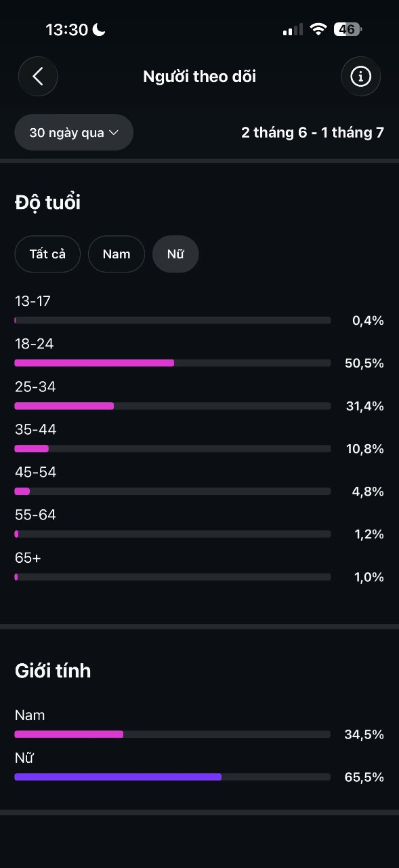Image resolution: width=399 pixels, height=868 pixels.
Task: Tap the Người theo dõi title
Action: (x=200, y=77)
